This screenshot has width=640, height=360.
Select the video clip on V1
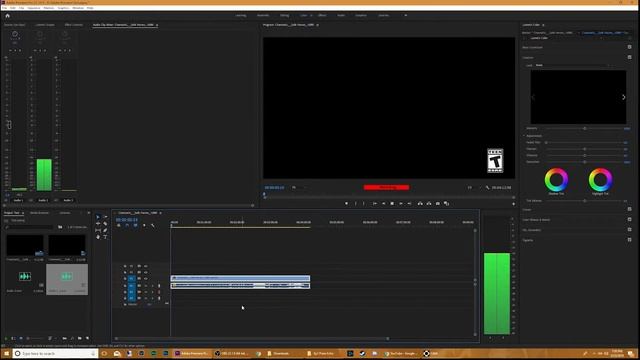240,278
